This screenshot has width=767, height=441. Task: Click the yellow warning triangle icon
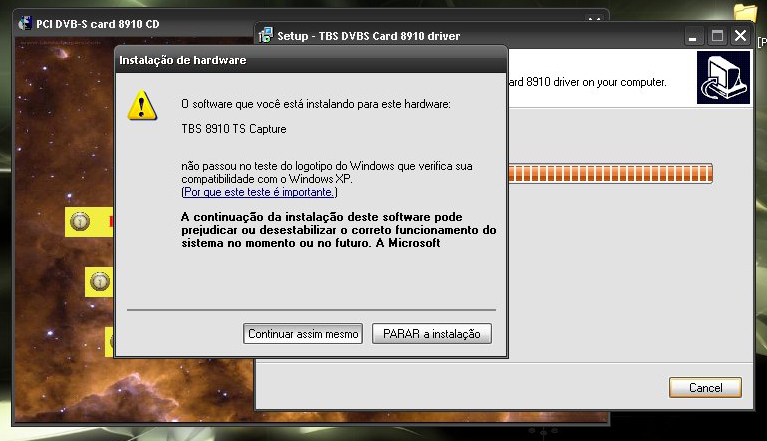click(x=142, y=105)
